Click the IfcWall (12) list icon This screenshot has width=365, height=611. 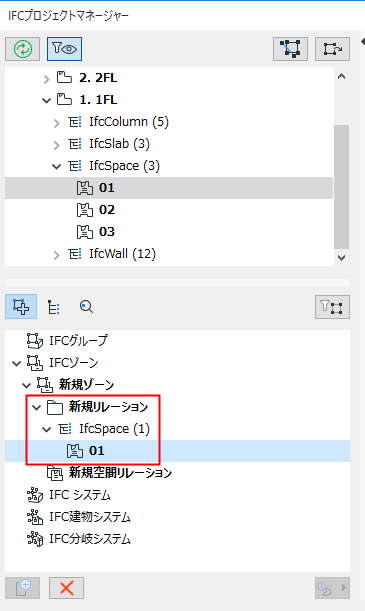point(75,254)
